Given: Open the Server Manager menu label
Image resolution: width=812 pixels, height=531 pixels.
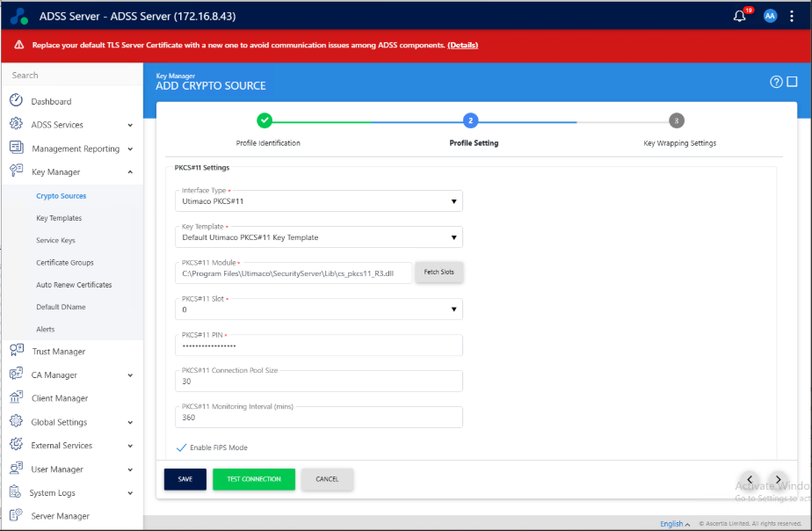Looking at the screenshot, I should (60, 516).
